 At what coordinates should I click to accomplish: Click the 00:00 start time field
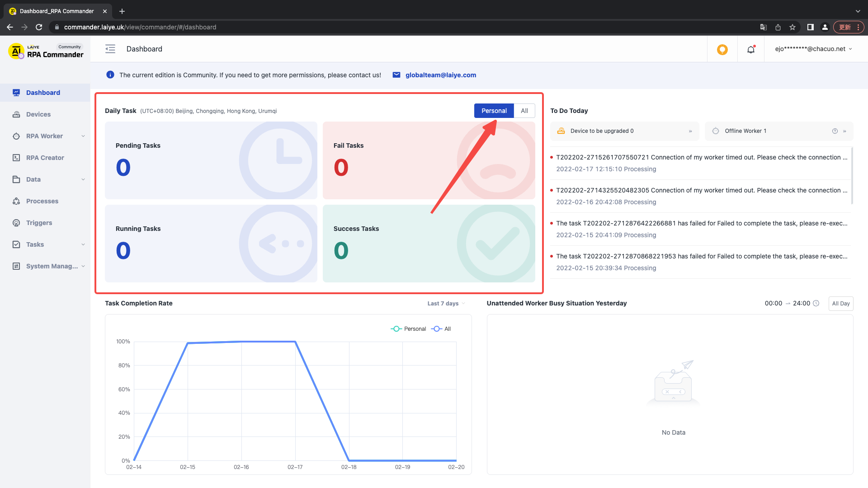point(774,303)
